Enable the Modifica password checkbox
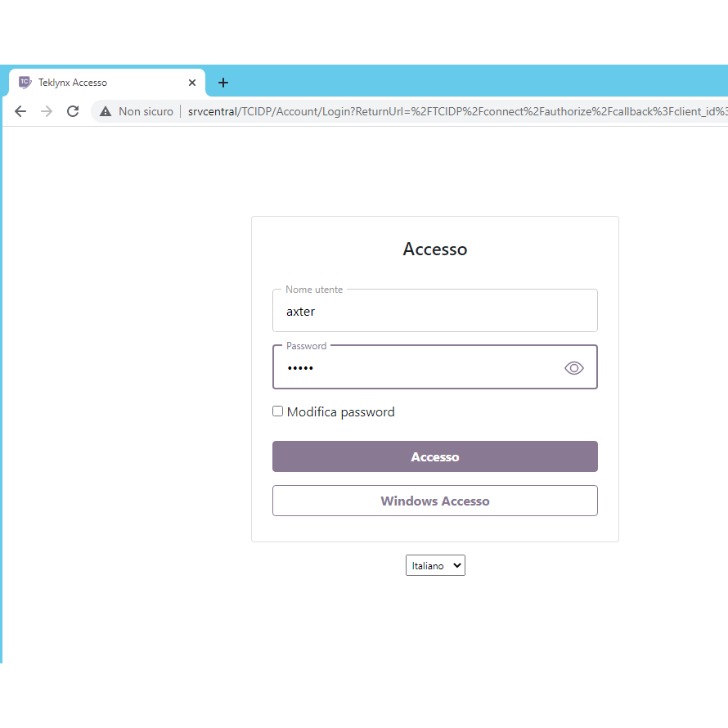 pyautogui.click(x=278, y=411)
